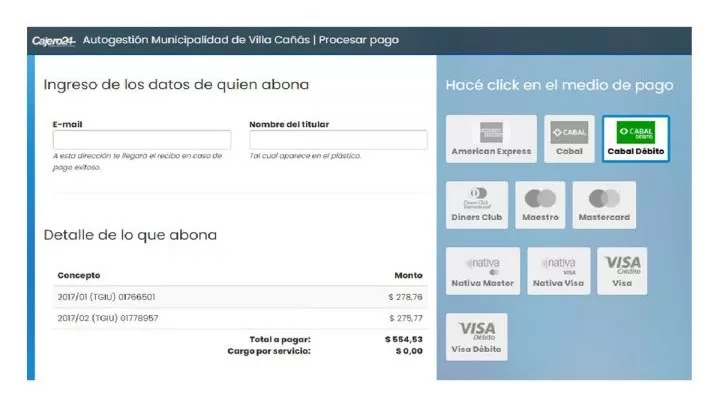The width and height of the screenshot is (720, 420).
Task: Click the 2017/02 (TGIU) 01778957 row
Action: 240,318
